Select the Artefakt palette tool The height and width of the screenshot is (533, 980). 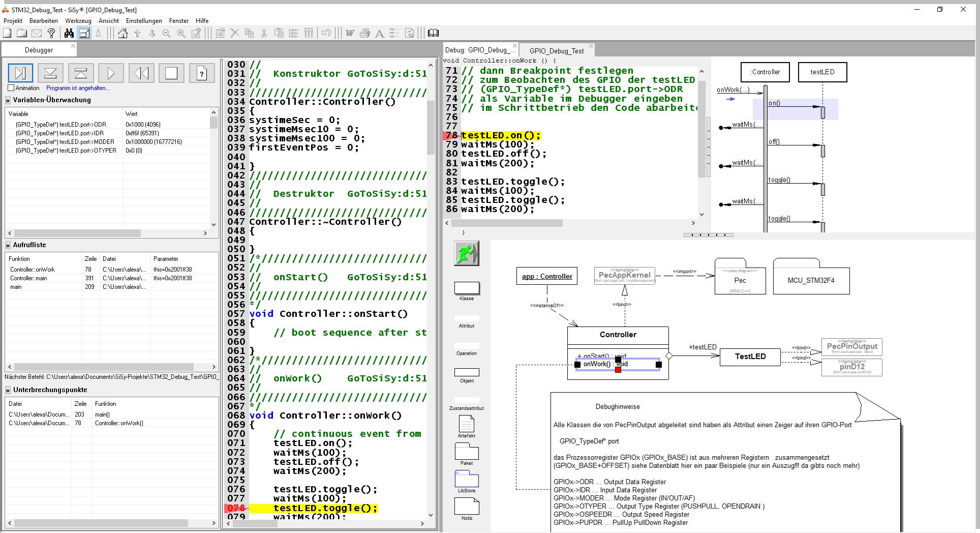click(467, 426)
